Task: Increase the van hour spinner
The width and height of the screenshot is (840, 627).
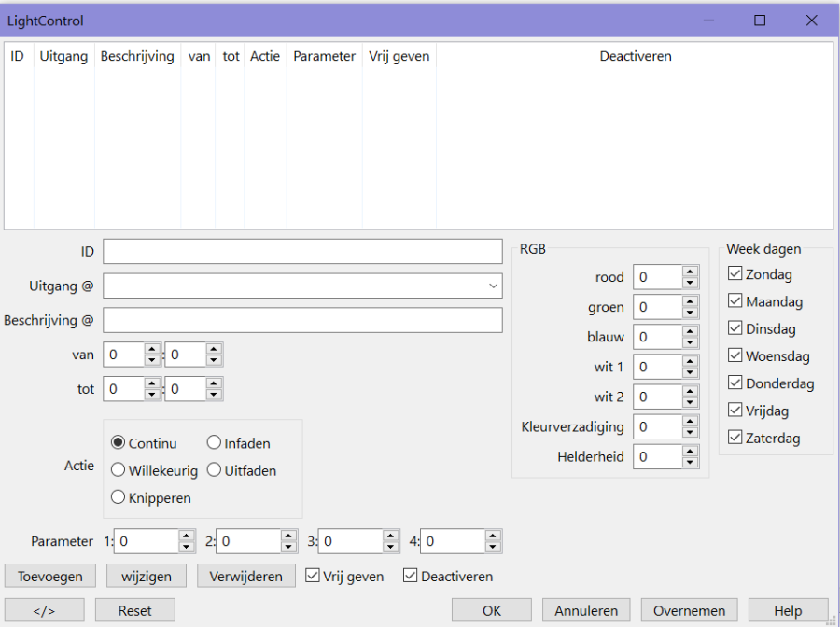Action: [x=152, y=350]
